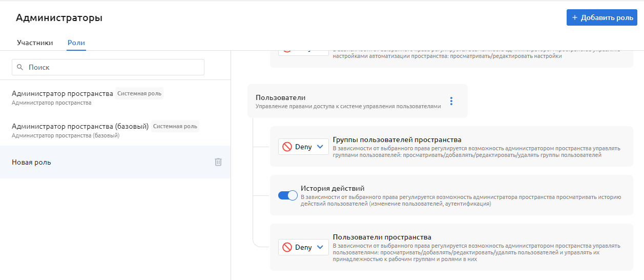644x280 pixels.
Task: Click the red deny icon for Пользователи пространства
Action: pos(287,247)
